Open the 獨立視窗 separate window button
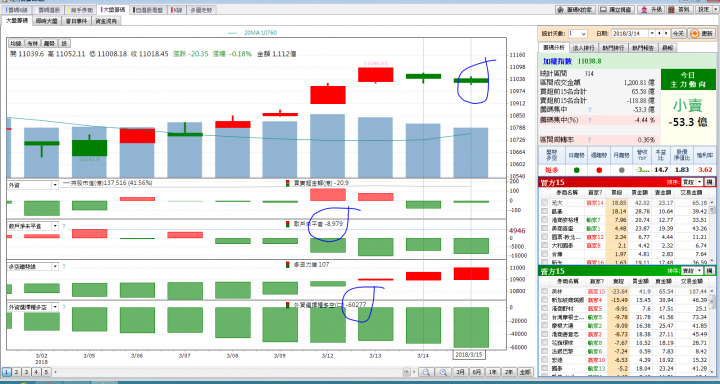This screenshot has width=720, height=384. 615,9
